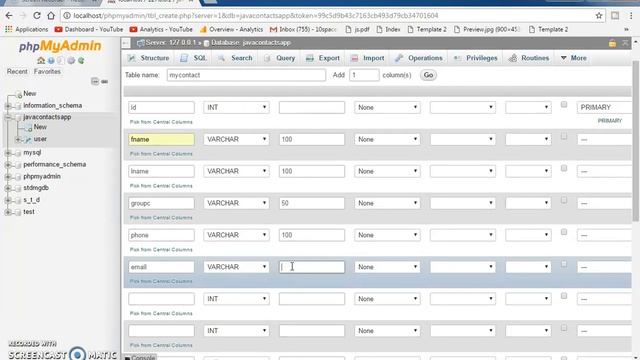This screenshot has width=640, height=360.
Task: Select the user table in the tree
Action: [40, 139]
